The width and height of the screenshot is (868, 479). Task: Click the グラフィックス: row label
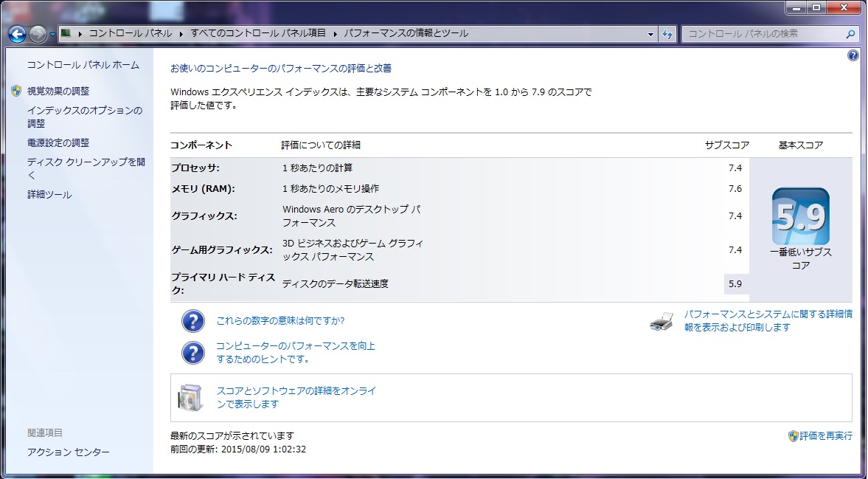point(204,216)
